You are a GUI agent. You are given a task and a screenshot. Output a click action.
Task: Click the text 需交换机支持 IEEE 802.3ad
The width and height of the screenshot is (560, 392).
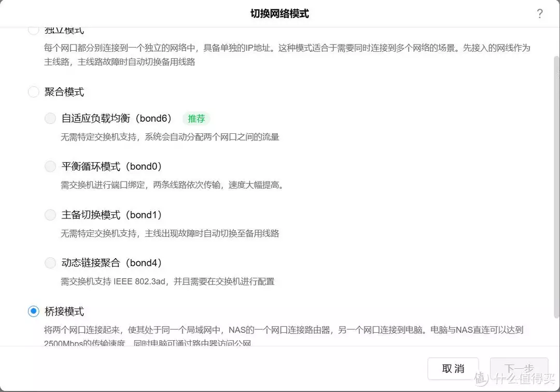[x=113, y=282]
